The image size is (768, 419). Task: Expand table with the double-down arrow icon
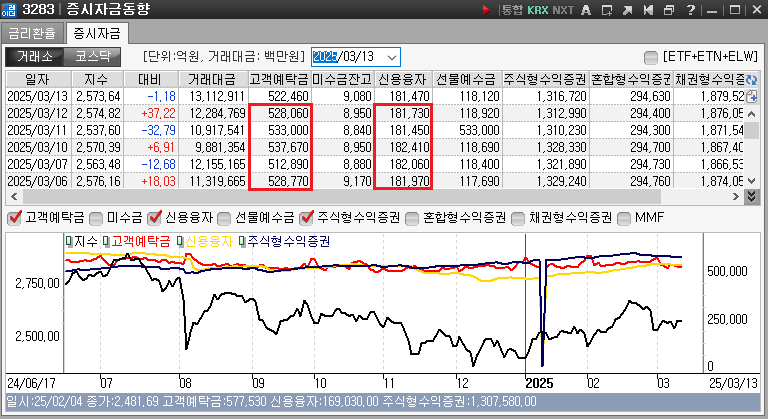[752, 197]
